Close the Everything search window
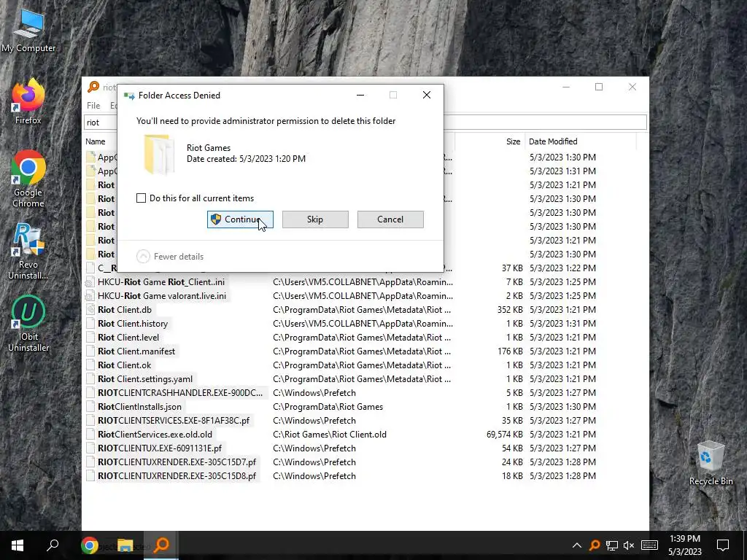This screenshot has height=560, width=747. point(632,87)
